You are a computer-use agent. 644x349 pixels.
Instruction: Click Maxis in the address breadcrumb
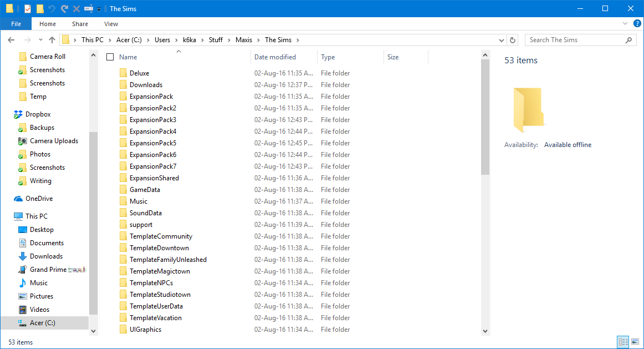[x=243, y=40]
